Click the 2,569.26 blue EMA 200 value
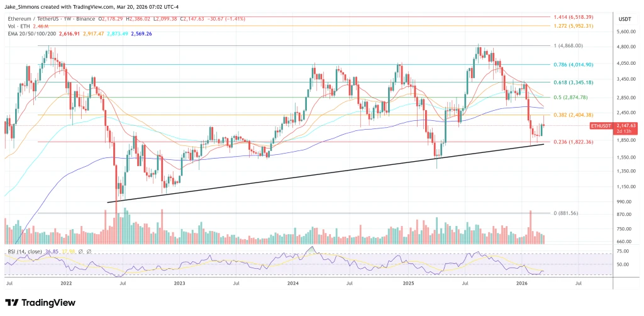Viewport: 644px width, 316px height. pos(142,34)
